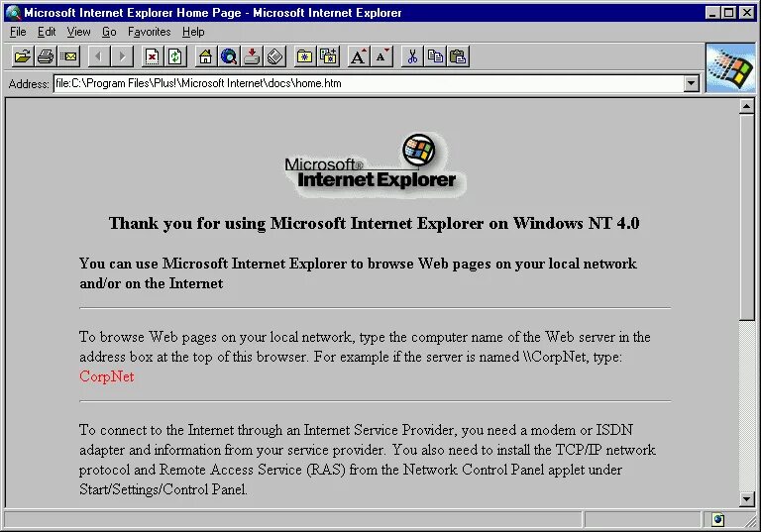761x532 pixels.
Task: Decrease font size with the small A icon
Action: (x=381, y=56)
